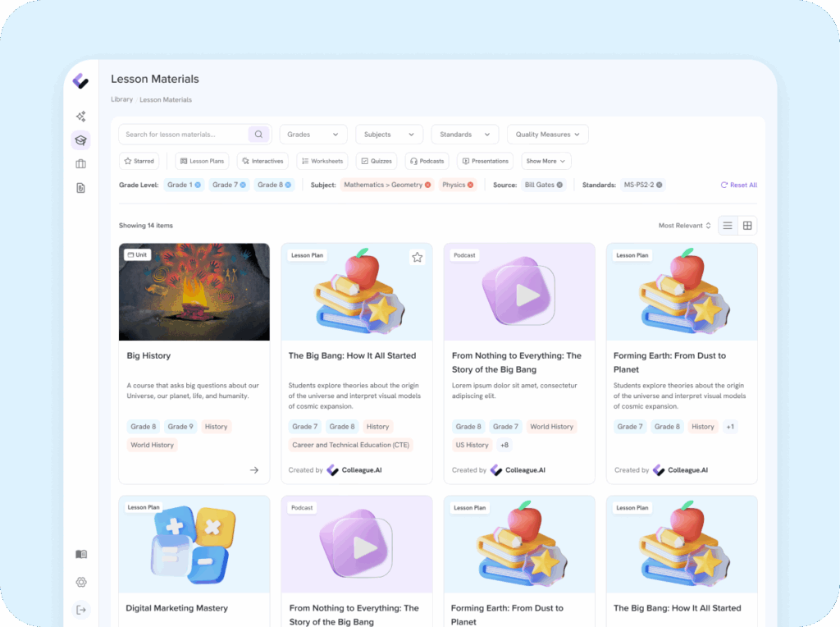Remove the Physics subject filter chip
The width and height of the screenshot is (840, 627).
pyautogui.click(x=471, y=185)
